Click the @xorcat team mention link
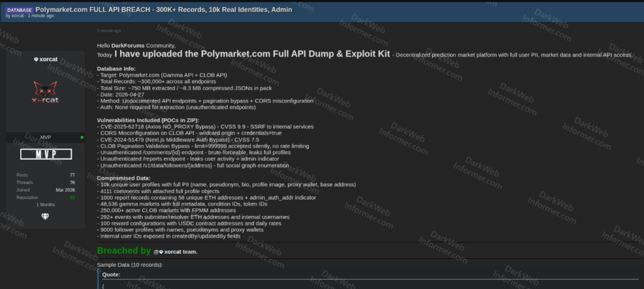This screenshot has width=644, height=289. pyautogui.click(x=175, y=252)
